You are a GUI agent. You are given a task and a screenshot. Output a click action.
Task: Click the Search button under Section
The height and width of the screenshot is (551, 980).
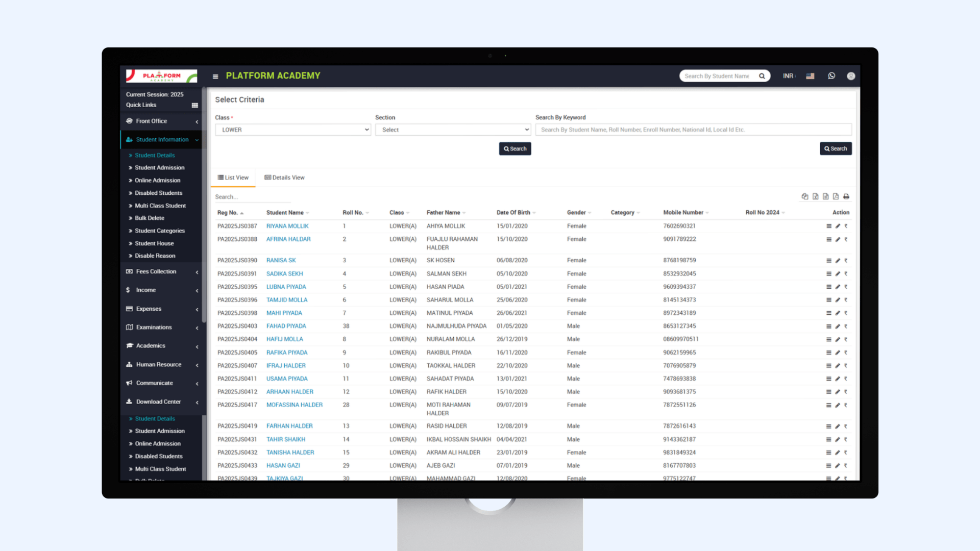pyautogui.click(x=514, y=149)
